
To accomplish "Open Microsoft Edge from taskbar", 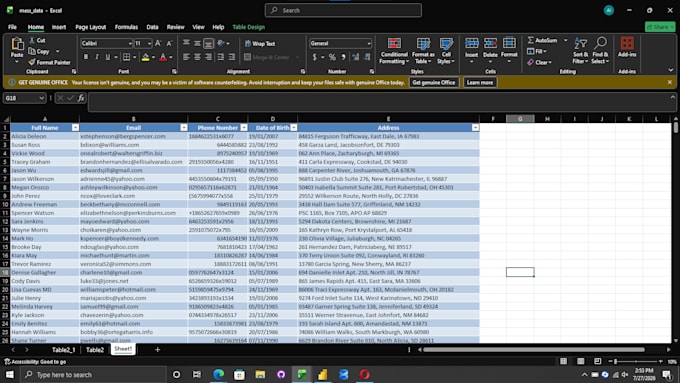I will [x=219, y=374].
